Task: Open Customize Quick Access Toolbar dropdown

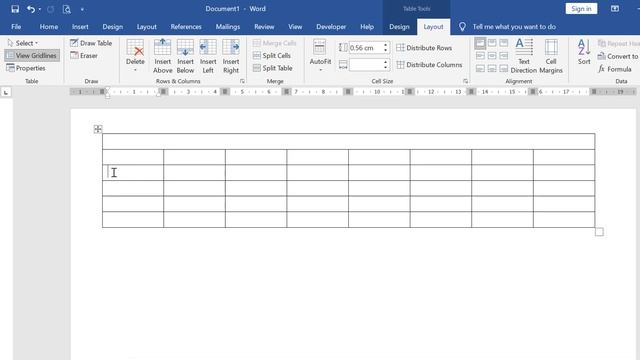Action: pyautogui.click(x=82, y=9)
